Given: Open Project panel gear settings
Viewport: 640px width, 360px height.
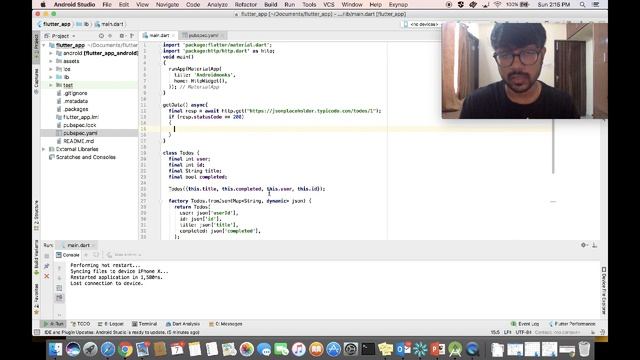Looking at the screenshot, I should pyautogui.click(x=122, y=36).
